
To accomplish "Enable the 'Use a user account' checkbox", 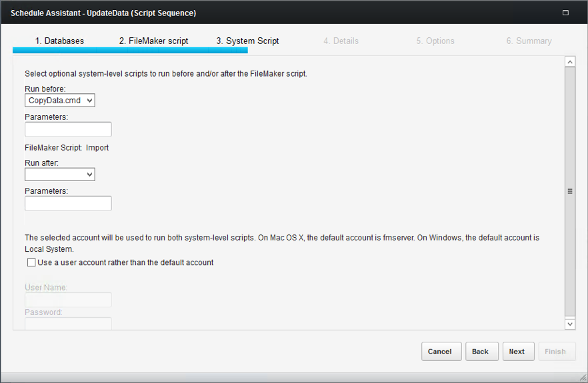I will 31,262.
